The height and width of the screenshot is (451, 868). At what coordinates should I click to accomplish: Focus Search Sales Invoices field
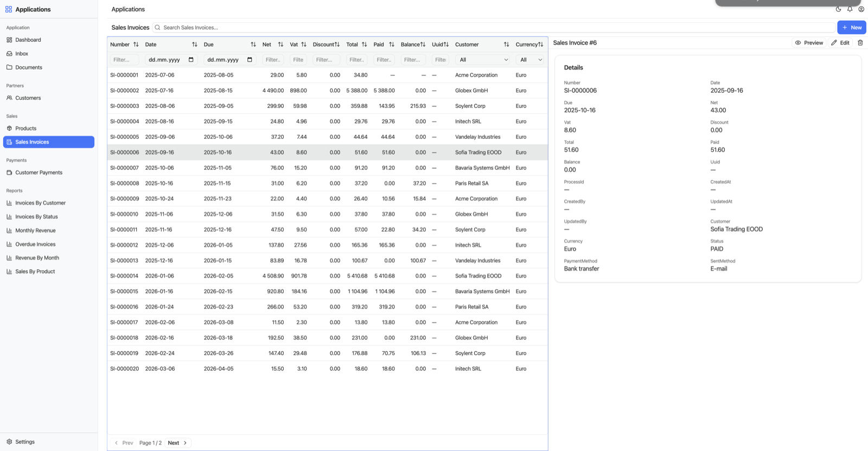point(494,28)
